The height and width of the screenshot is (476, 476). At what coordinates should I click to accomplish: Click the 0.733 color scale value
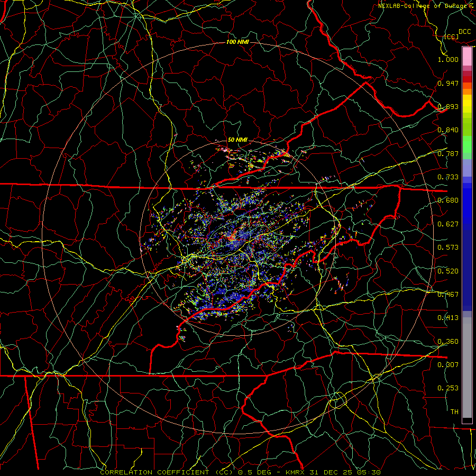click(448, 177)
